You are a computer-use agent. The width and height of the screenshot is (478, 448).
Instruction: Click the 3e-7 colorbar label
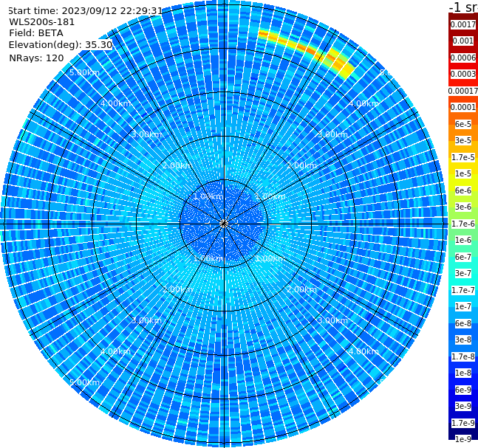[463, 273]
